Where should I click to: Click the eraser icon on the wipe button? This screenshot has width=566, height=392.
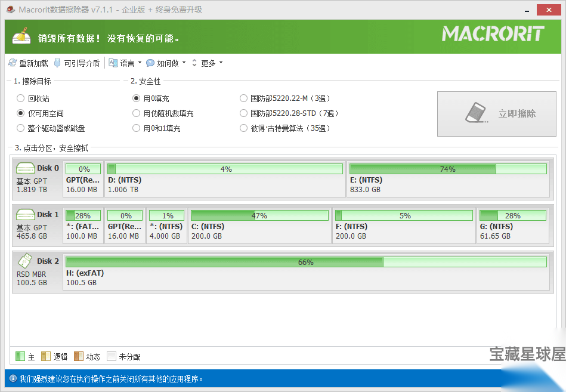click(x=477, y=113)
